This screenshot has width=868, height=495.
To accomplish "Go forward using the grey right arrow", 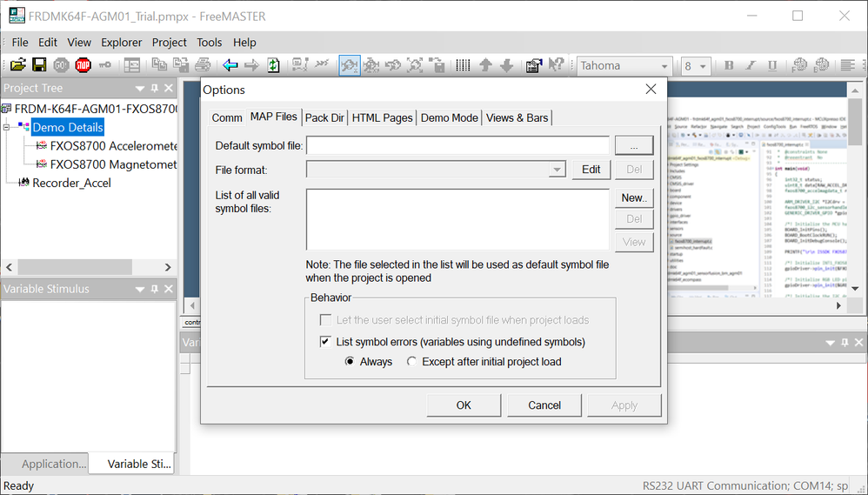I will point(252,65).
